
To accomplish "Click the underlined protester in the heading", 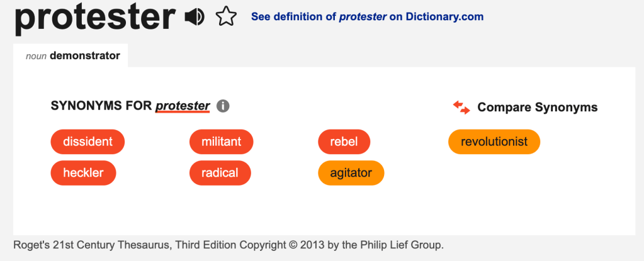I will (183, 106).
